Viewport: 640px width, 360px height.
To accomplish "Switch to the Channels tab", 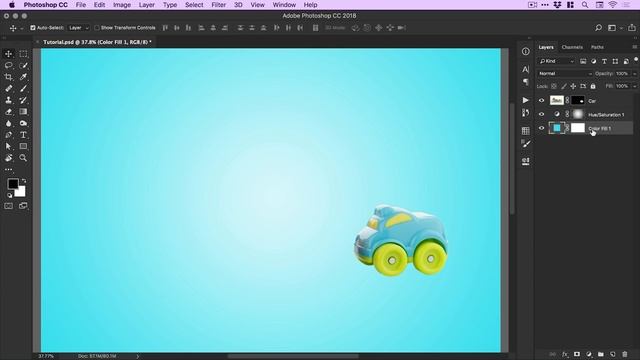I will click(x=572, y=47).
